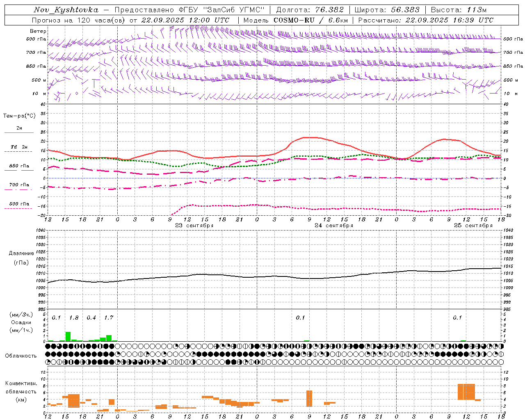Click the orange convective bar at 9h on 24 September
525x420 pixels.
(x=309, y=398)
